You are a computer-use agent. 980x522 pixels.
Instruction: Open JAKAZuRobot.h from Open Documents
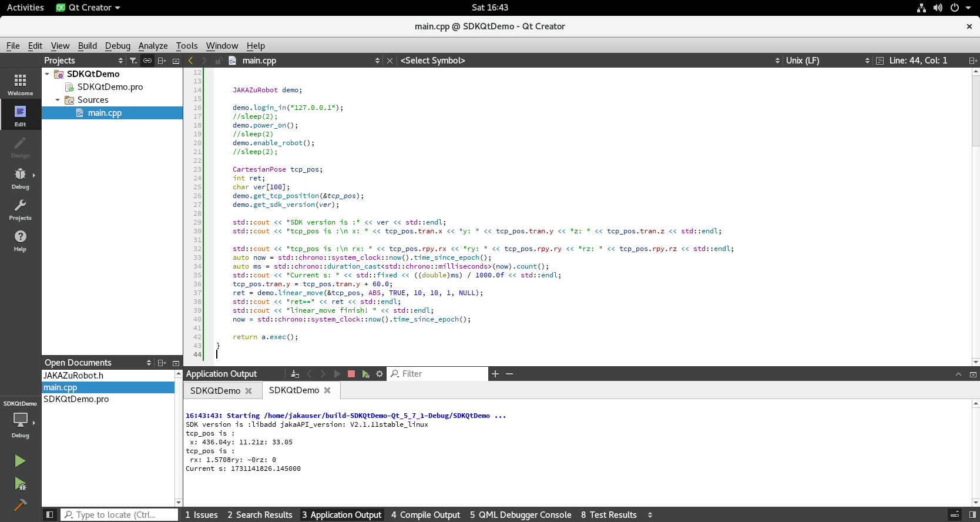pyautogui.click(x=73, y=376)
